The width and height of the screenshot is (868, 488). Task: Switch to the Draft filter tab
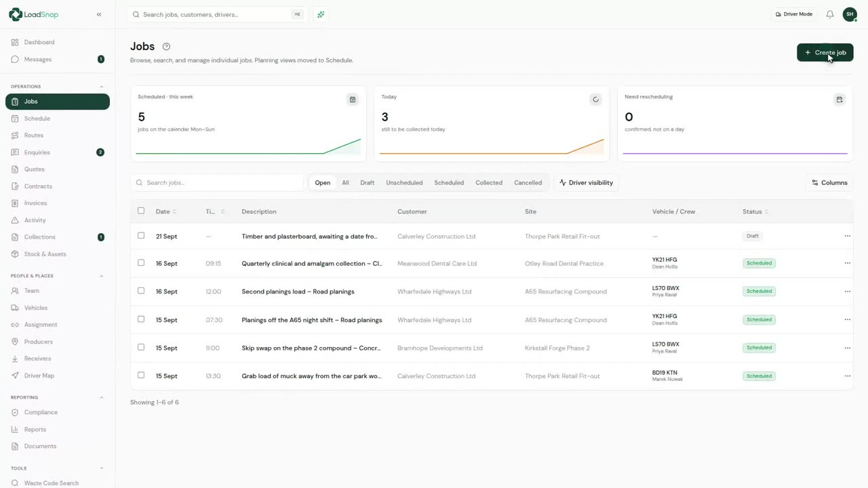pos(368,183)
